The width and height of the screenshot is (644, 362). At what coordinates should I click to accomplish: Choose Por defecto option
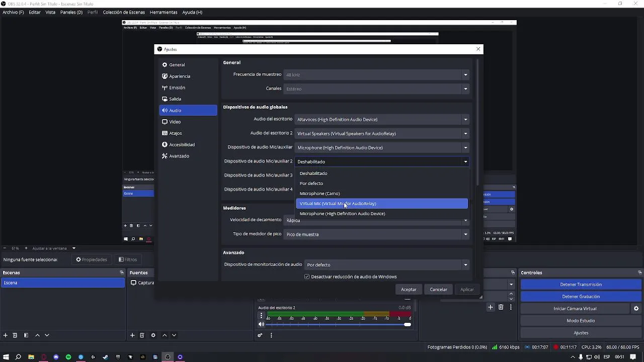(x=382, y=184)
